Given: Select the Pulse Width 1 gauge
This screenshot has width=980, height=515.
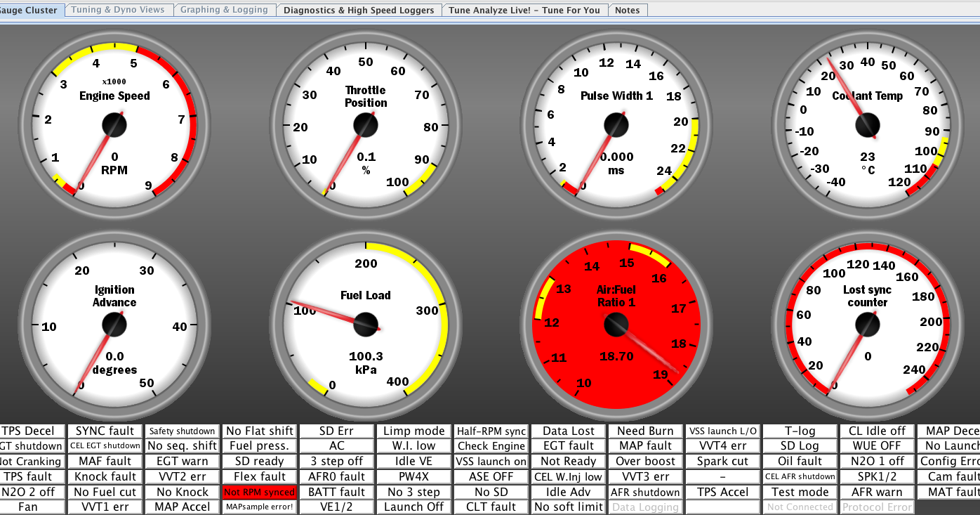Looking at the screenshot, I should coord(616,126).
